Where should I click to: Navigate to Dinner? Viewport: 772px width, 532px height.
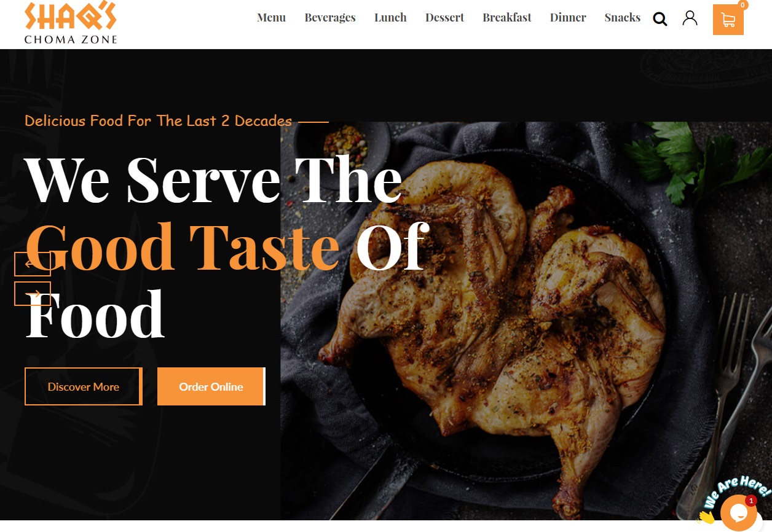click(568, 18)
